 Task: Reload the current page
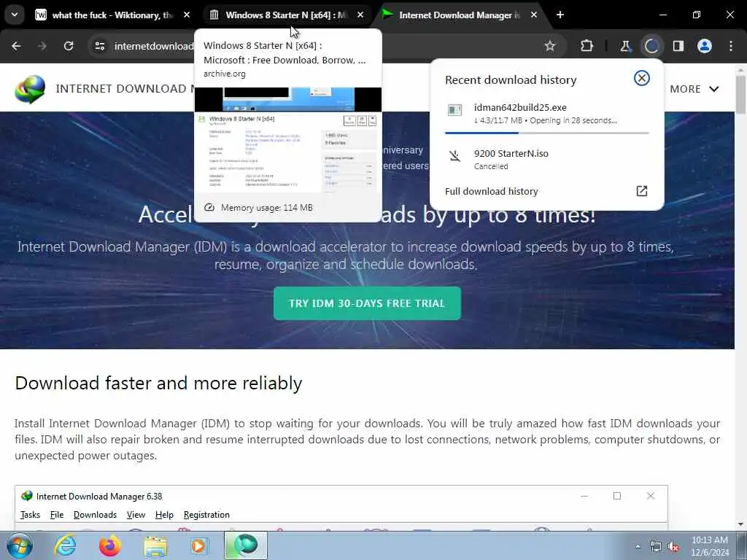(x=69, y=46)
